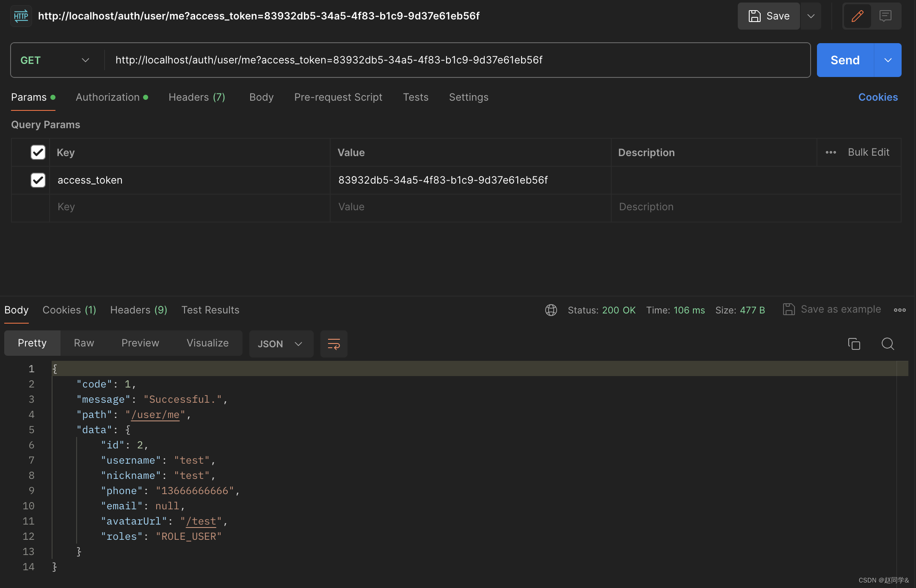Uncheck the access_token parameter checkbox
This screenshot has height=588, width=916.
[38, 180]
